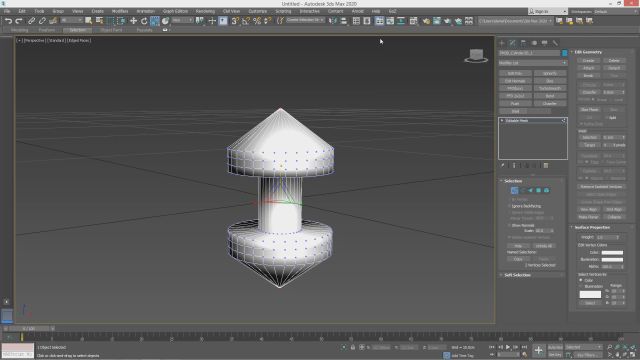Click the vertex Color swatch

click(x=612, y=253)
